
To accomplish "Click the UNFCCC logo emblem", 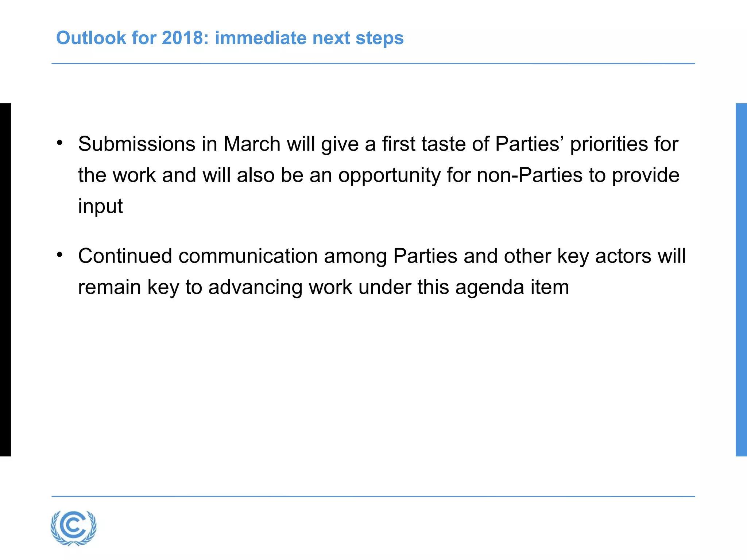I will click(74, 528).
